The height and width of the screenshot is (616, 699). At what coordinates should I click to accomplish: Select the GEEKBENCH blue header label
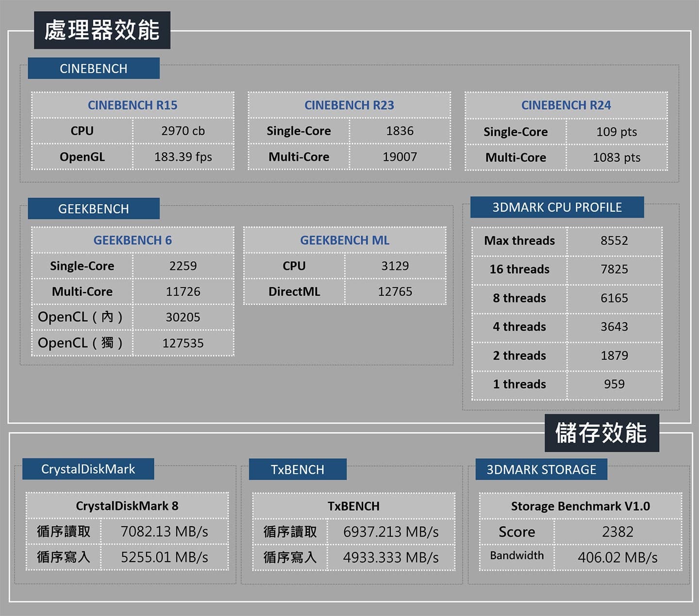click(x=94, y=209)
